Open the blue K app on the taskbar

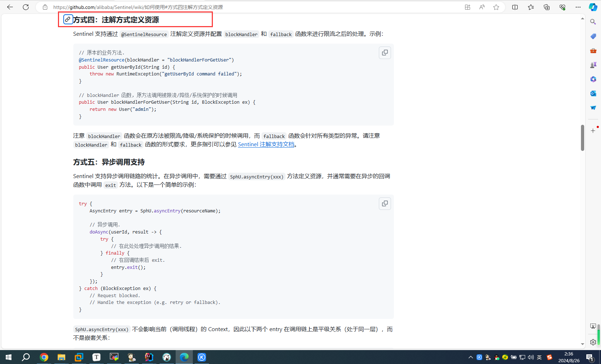click(202, 357)
